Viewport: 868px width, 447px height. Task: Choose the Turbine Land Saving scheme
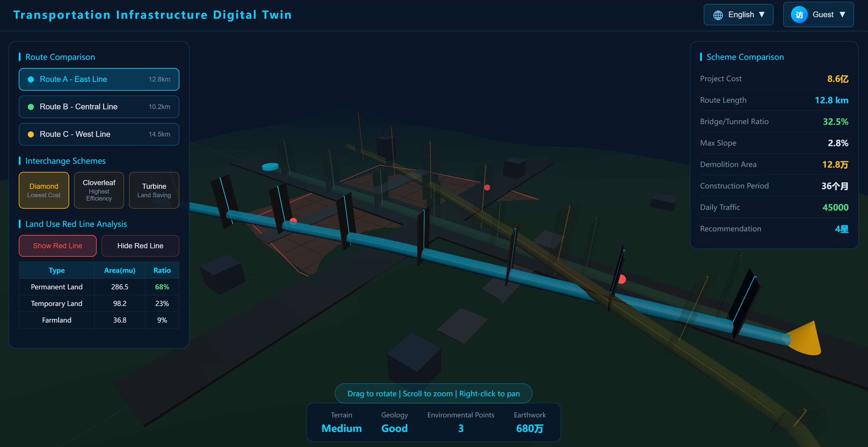[154, 190]
